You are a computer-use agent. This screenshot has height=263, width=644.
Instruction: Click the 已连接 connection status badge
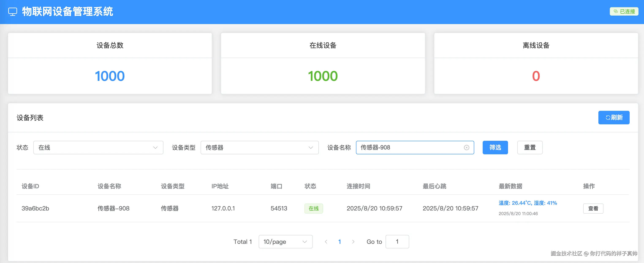[624, 11]
